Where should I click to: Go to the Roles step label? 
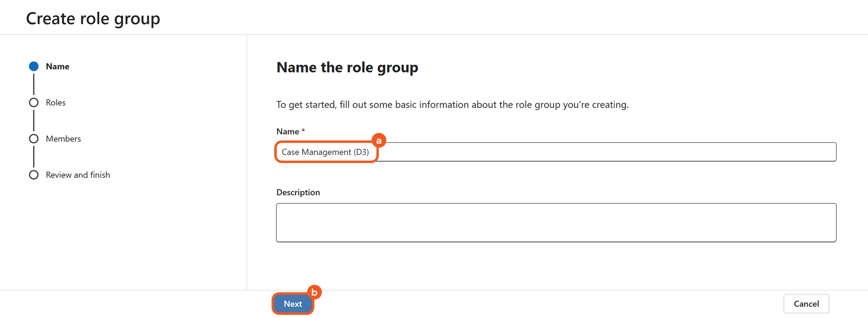tap(55, 102)
